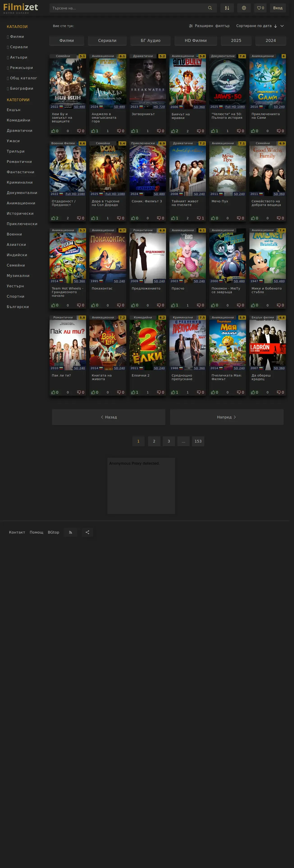Thumbs up the movie Соник: Филмът 3

pyautogui.click(x=133, y=218)
